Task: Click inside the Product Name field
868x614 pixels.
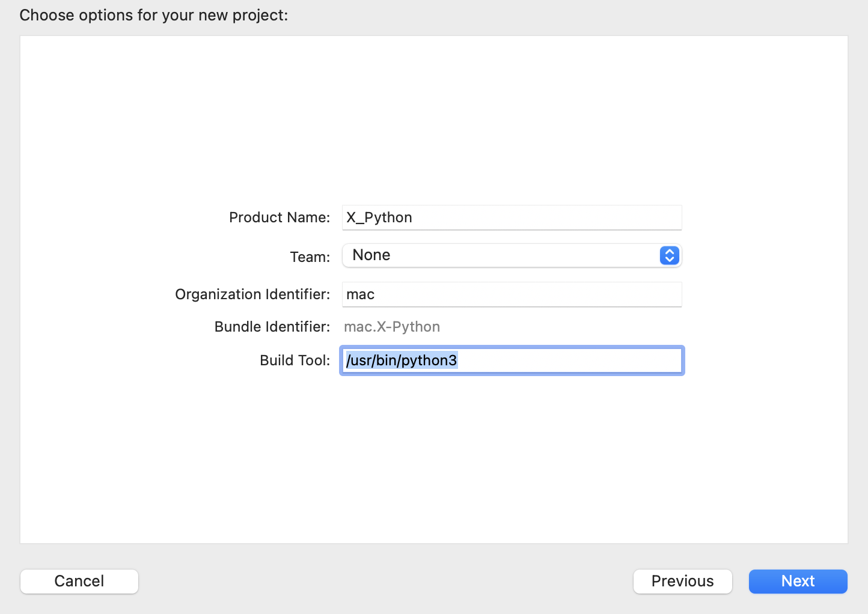Action: point(512,217)
